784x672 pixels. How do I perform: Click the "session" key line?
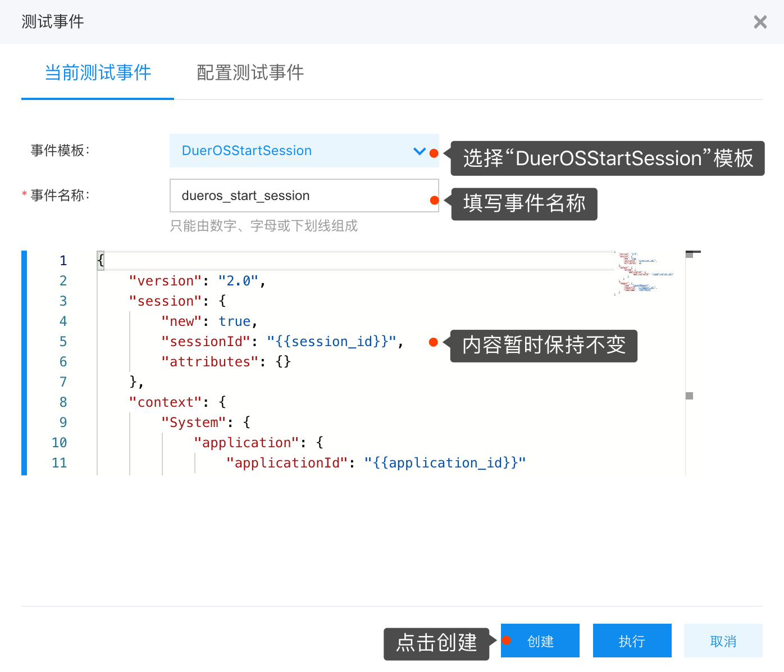pyautogui.click(x=177, y=301)
